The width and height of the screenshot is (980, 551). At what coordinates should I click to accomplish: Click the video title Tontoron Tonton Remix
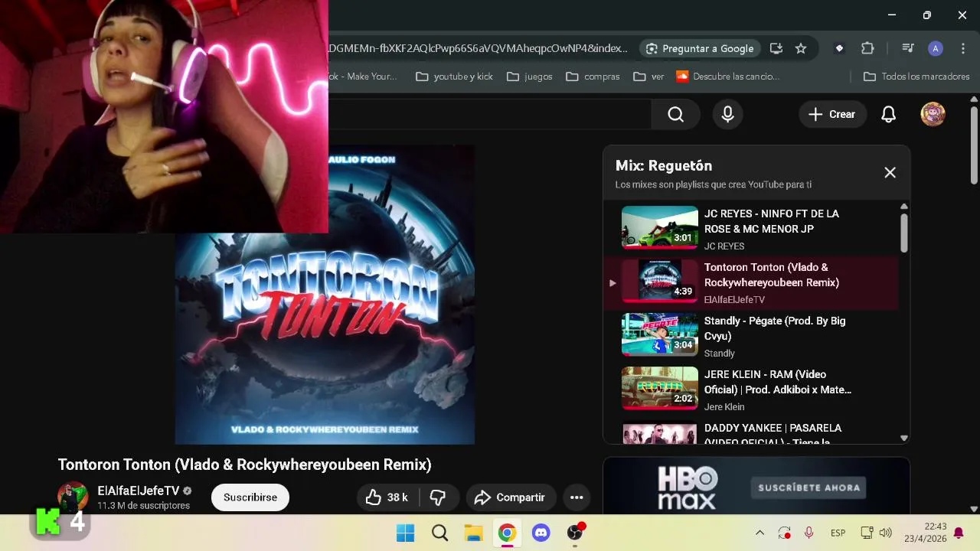click(x=244, y=465)
